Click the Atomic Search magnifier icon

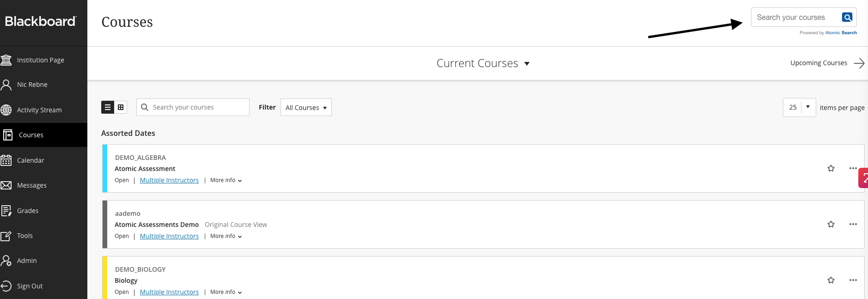coord(847,18)
